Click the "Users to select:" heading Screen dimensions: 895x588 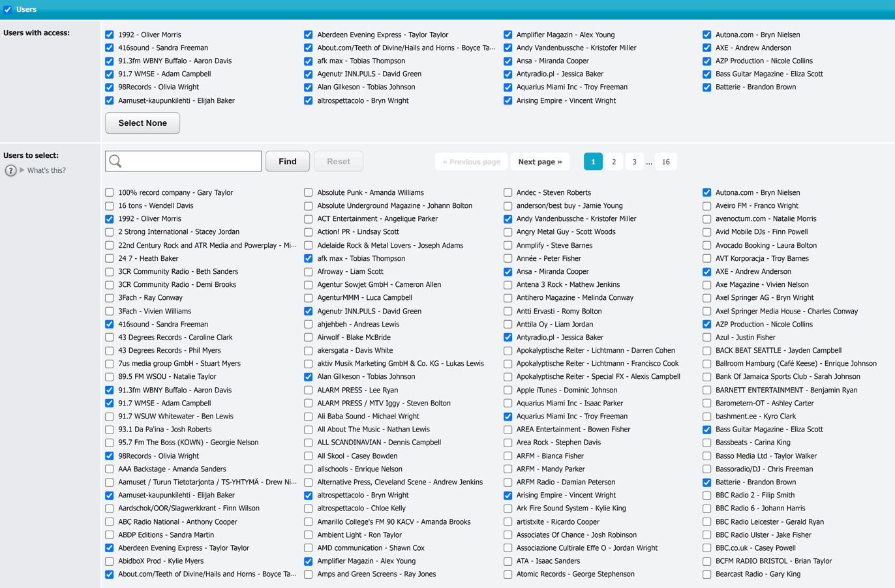click(x=31, y=155)
